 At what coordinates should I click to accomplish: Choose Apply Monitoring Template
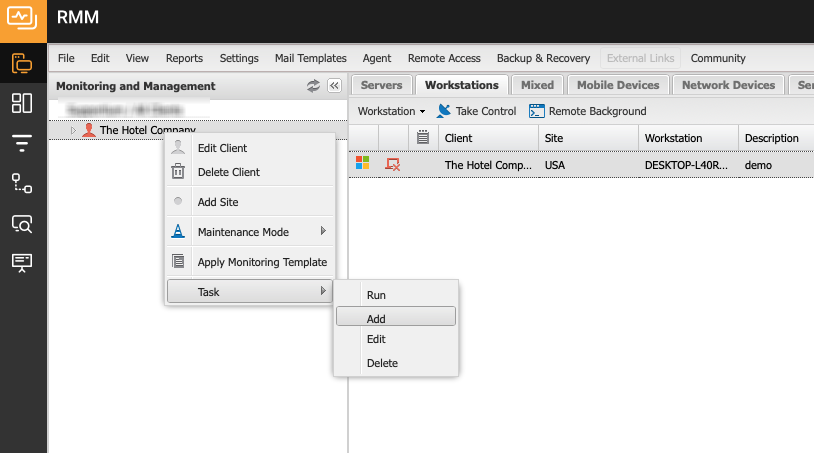(x=250, y=262)
